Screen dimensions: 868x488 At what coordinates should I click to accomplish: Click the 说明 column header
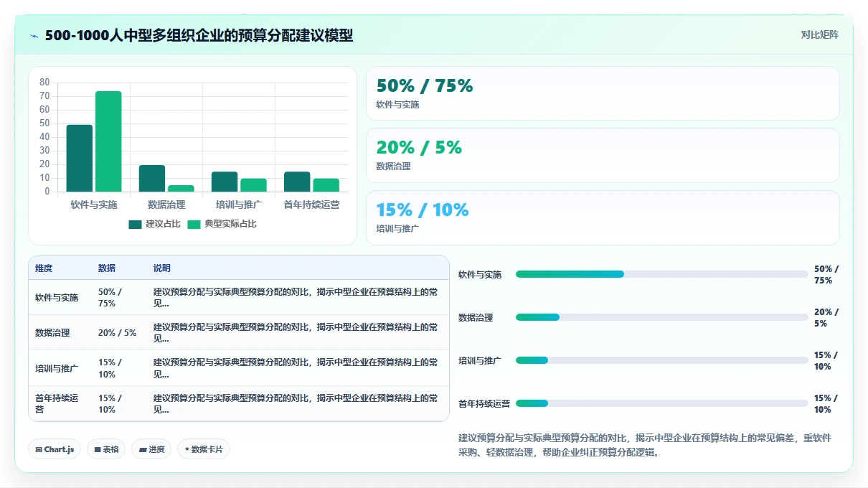click(x=162, y=268)
